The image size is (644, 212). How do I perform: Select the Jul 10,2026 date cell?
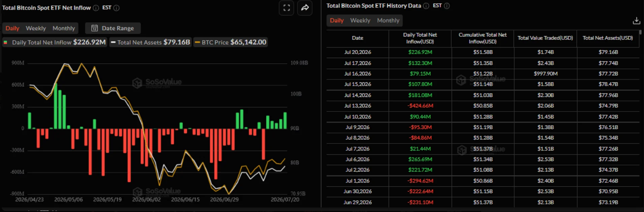[358, 116]
